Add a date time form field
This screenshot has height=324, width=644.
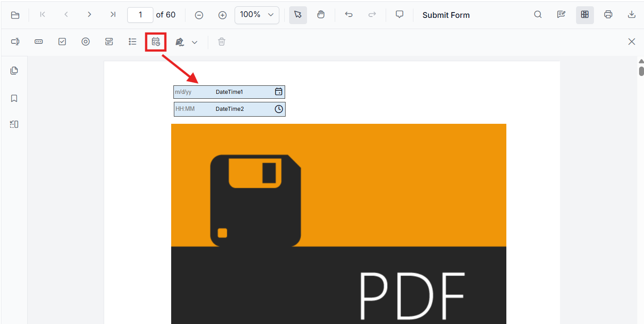point(156,42)
